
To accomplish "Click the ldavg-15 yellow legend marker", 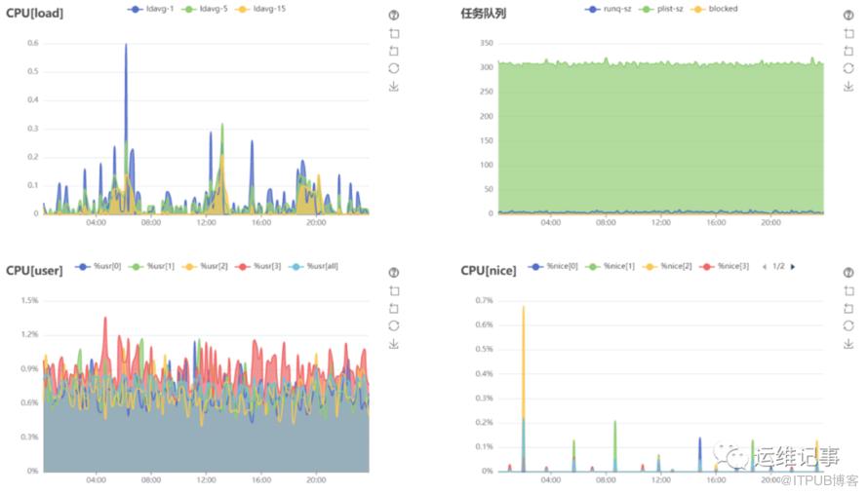I will pyautogui.click(x=241, y=9).
